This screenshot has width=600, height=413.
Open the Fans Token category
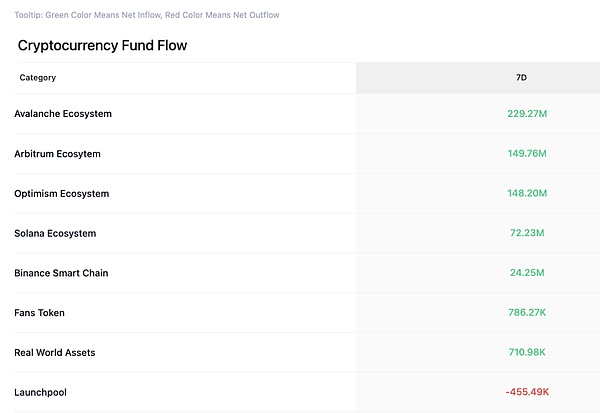click(39, 313)
